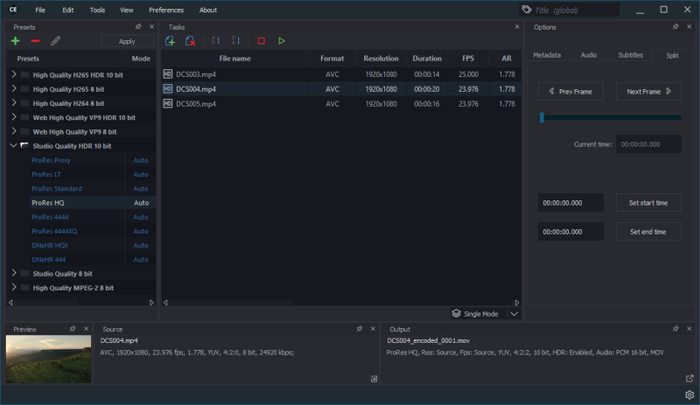Pin the Options panel
The height and width of the screenshot is (405, 700).
(x=675, y=27)
